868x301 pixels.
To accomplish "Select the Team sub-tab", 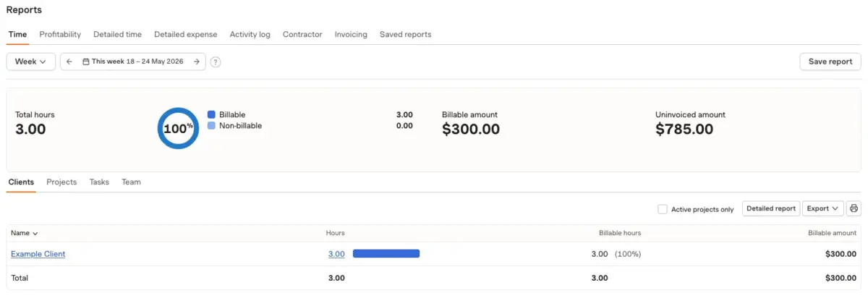I will tap(131, 182).
